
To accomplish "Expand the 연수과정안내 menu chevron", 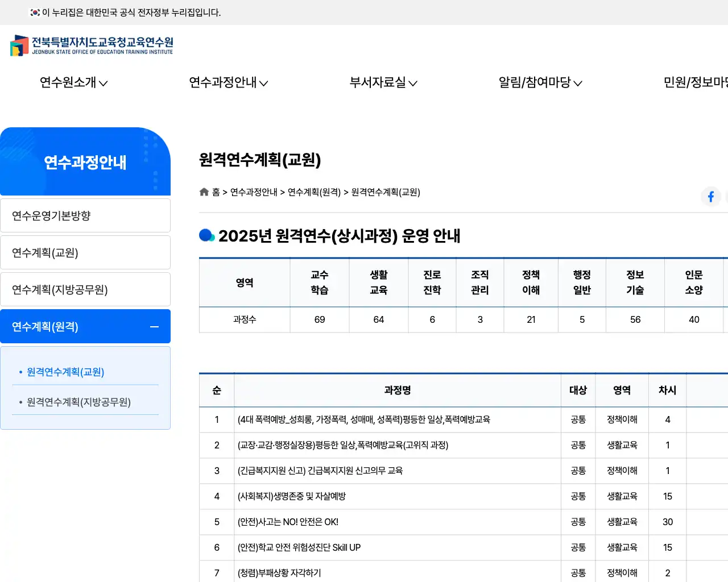I will tap(264, 84).
